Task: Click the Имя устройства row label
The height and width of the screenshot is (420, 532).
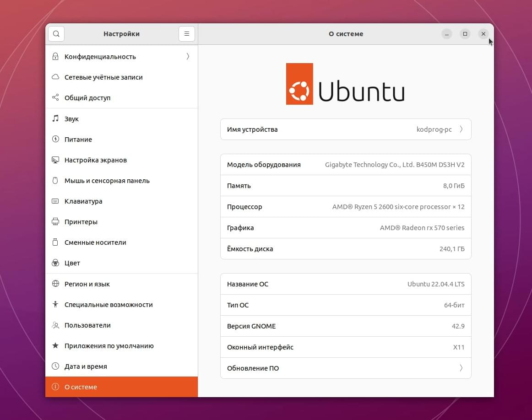Action: [x=252, y=129]
